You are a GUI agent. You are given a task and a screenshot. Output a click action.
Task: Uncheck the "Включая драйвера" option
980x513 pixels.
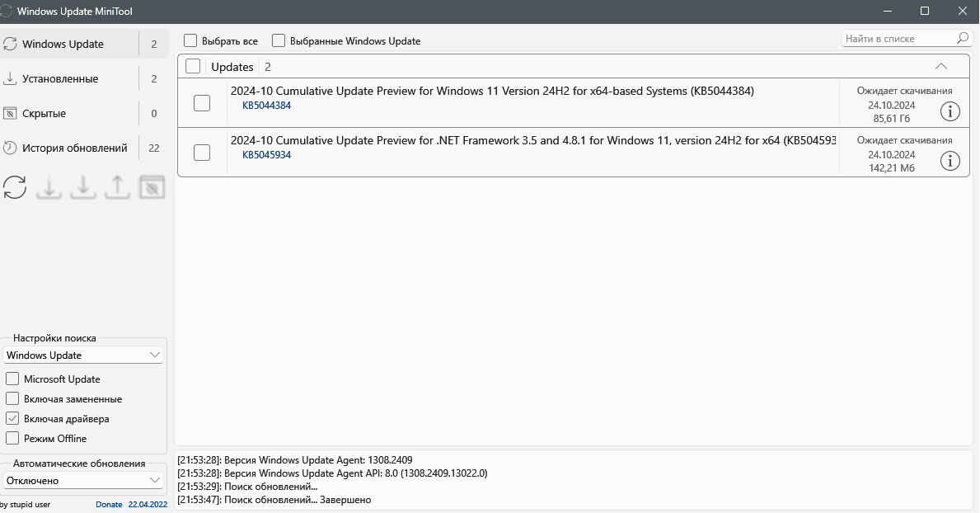point(12,419)
